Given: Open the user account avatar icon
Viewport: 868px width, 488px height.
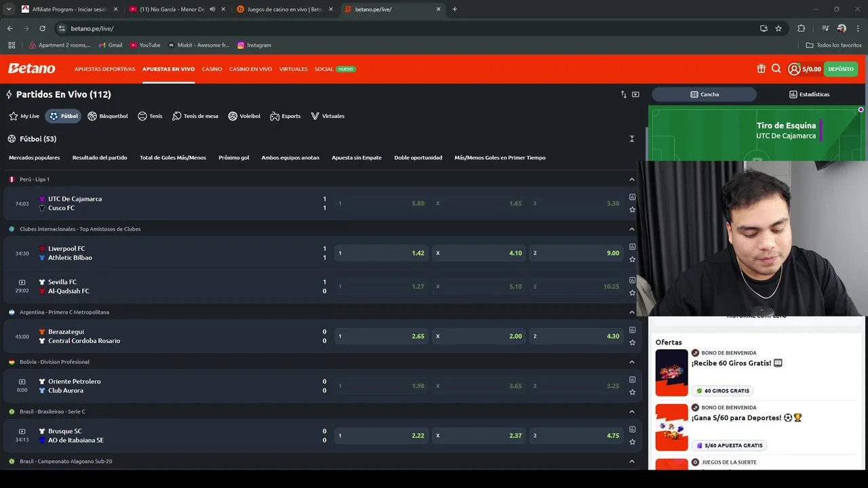Looking at the screenshot, I should (x=794, y=68).
